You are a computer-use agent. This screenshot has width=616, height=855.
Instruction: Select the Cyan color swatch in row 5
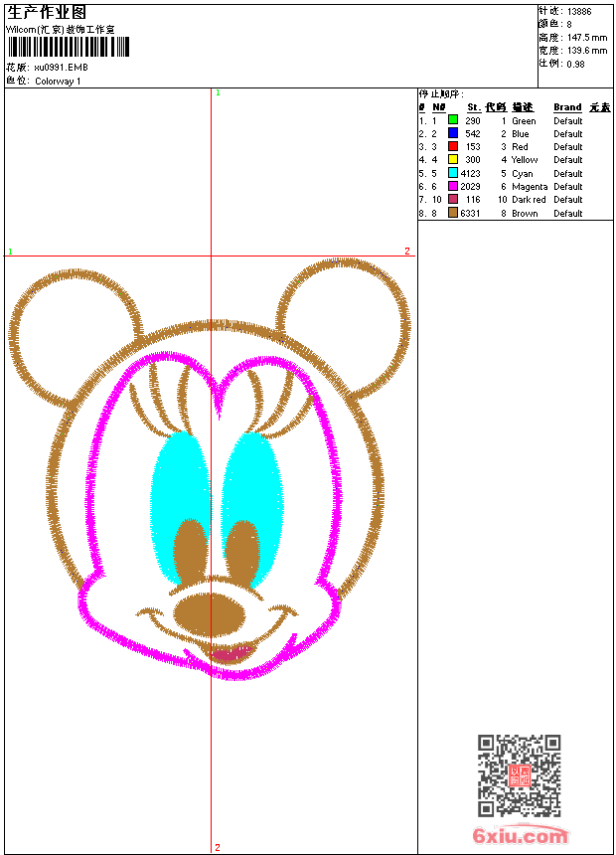452,173
